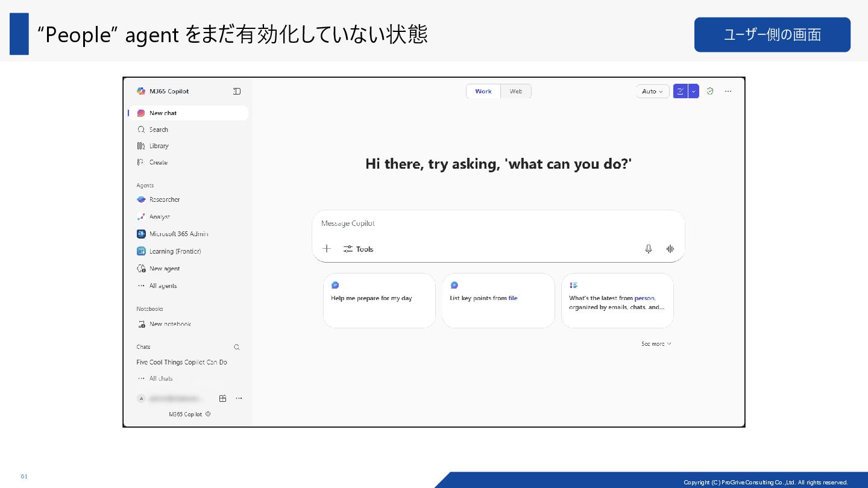The image size is (868, 488).
Task: Open the Five Cool Things Copilot Can Do chat
Action: [x=182, y=362]
